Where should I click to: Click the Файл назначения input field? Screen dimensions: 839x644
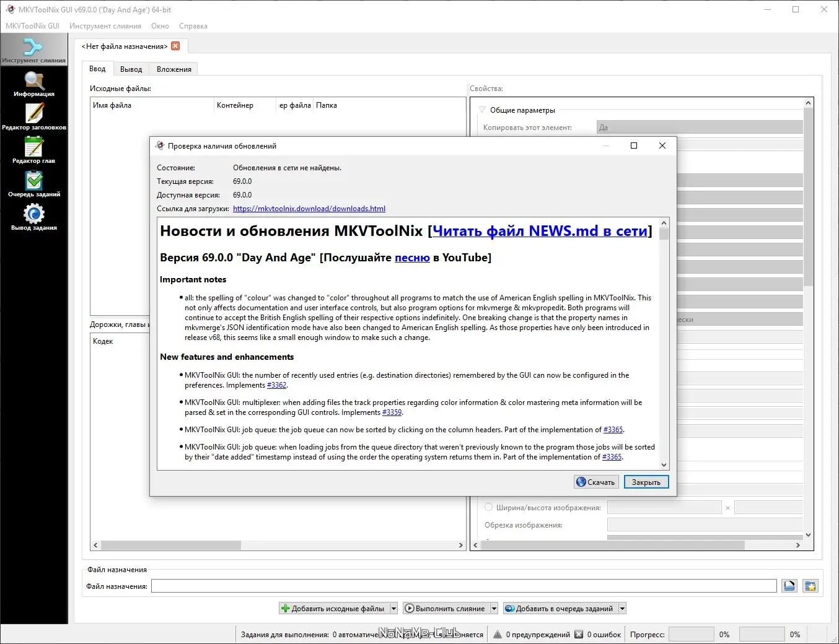tap(463, 586)
